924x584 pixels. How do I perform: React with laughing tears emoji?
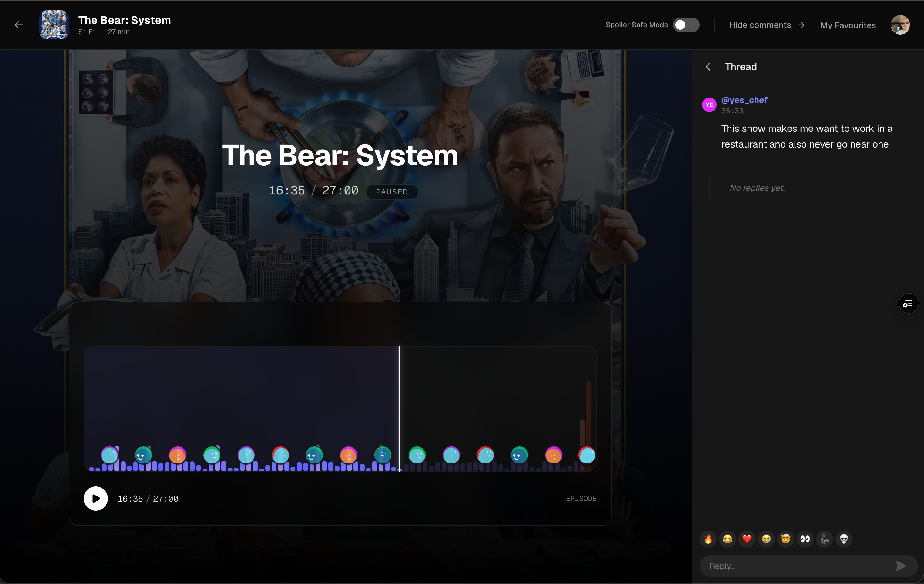pyautogui.click(x=728, y=539)
